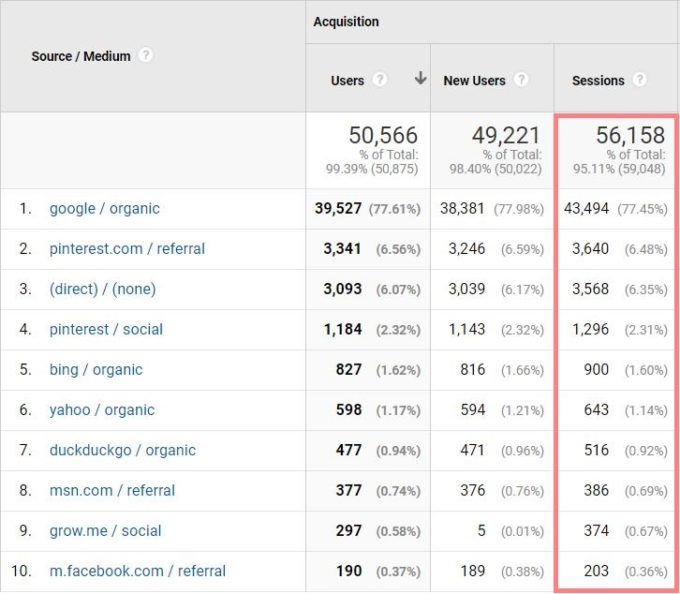
Task: Sort by the Users column header
Action: [347, 81]
